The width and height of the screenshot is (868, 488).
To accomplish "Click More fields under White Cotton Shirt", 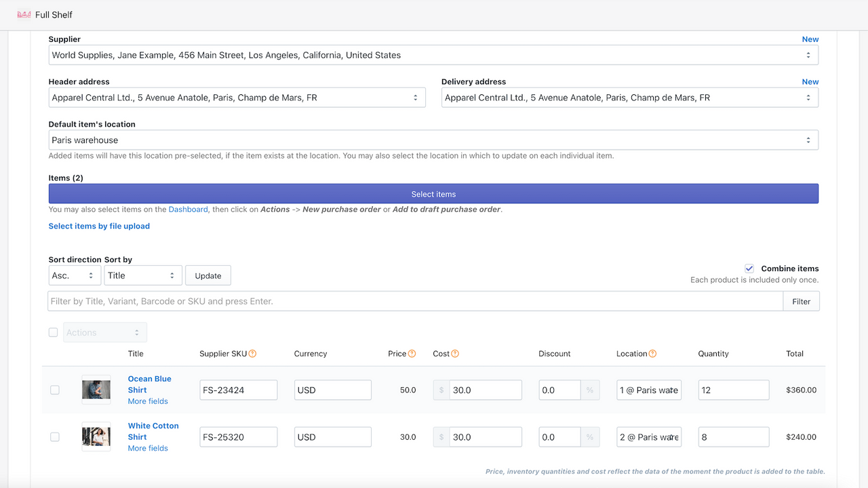I will coord(148,448).
